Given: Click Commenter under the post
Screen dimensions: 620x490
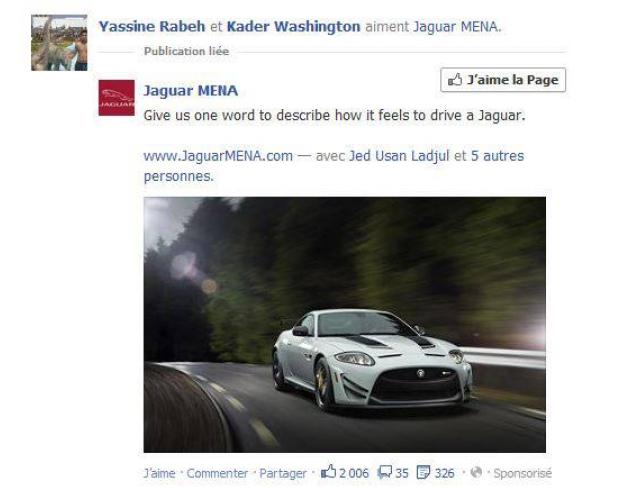Looking at the screenshot, I should point(217,473).
